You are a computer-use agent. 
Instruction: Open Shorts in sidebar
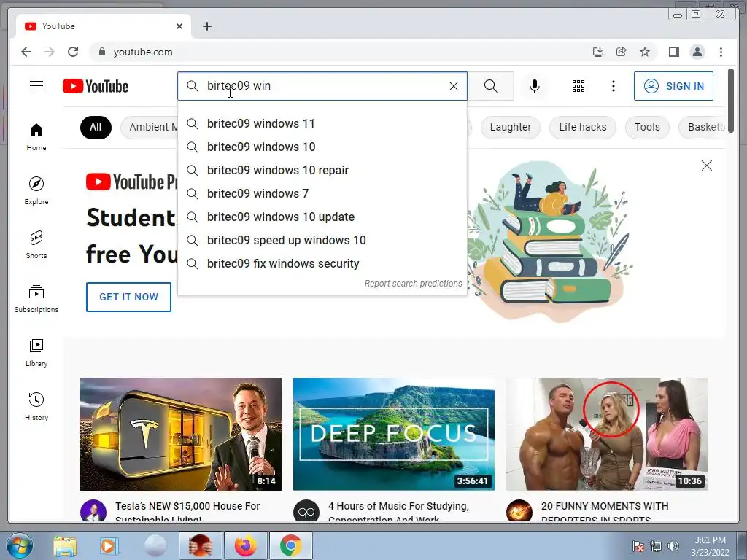36,245
